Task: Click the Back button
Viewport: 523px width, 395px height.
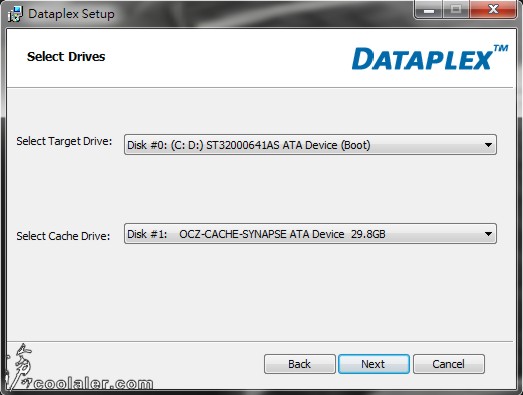Action: [300, 364]
